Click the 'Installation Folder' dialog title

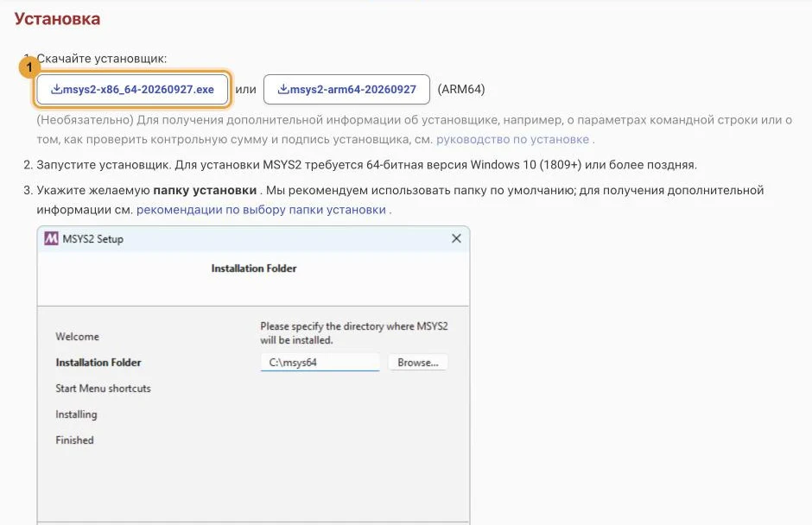[254, 269]
